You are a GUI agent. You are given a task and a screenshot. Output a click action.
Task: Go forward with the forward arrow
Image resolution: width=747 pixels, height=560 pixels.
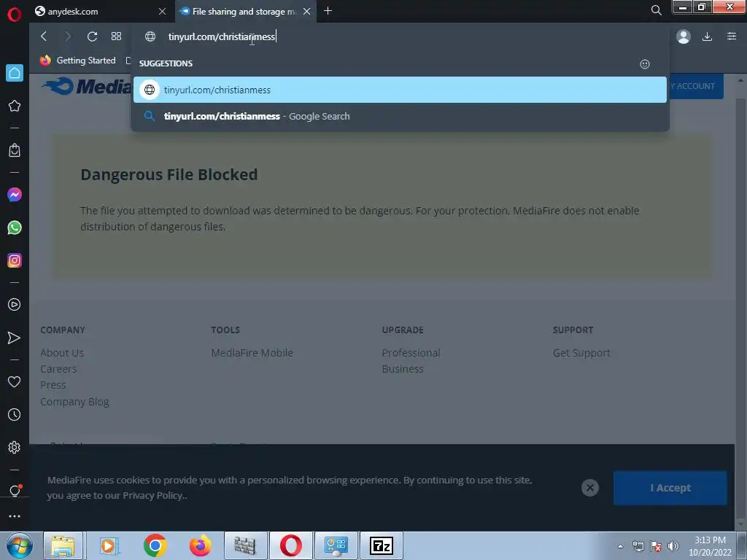point(68,36)
